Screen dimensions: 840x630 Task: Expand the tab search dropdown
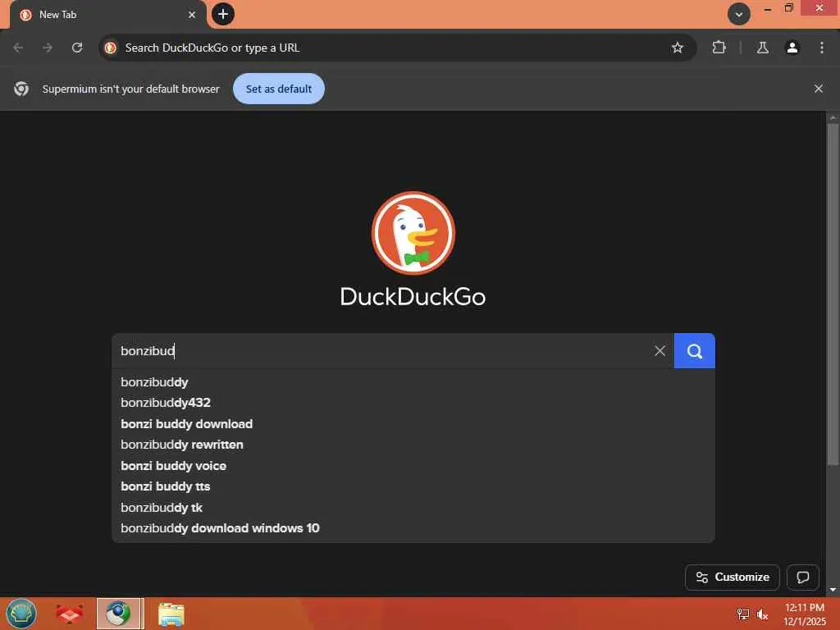pyautogui.click(x=739, y=14)
